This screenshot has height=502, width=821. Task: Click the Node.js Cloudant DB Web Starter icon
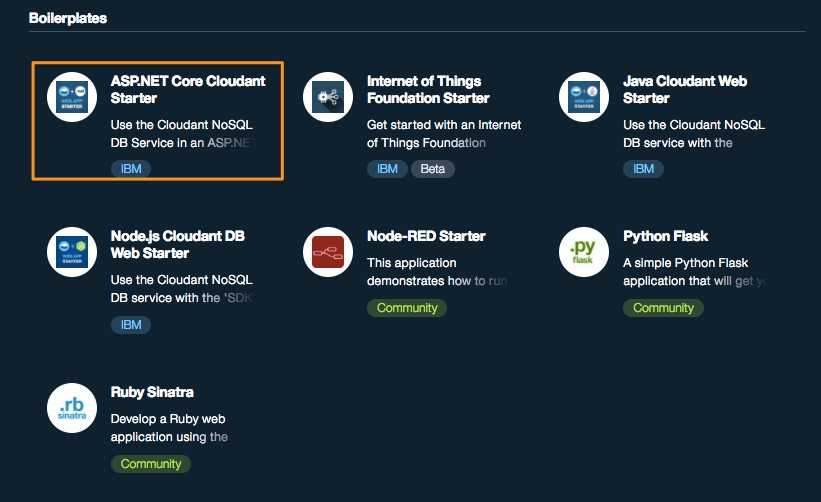point(72,252)
